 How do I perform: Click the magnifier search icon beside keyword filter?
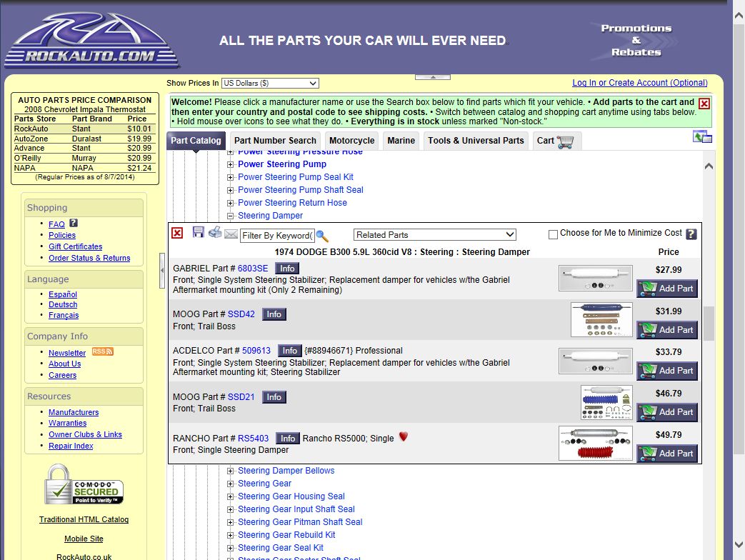coord(322,236)
